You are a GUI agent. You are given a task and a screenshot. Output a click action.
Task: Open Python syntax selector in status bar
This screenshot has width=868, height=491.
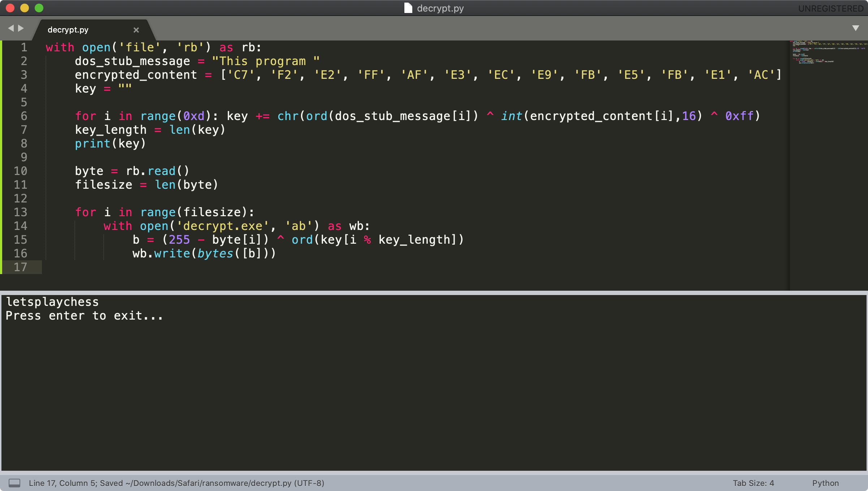pos(825,483)
